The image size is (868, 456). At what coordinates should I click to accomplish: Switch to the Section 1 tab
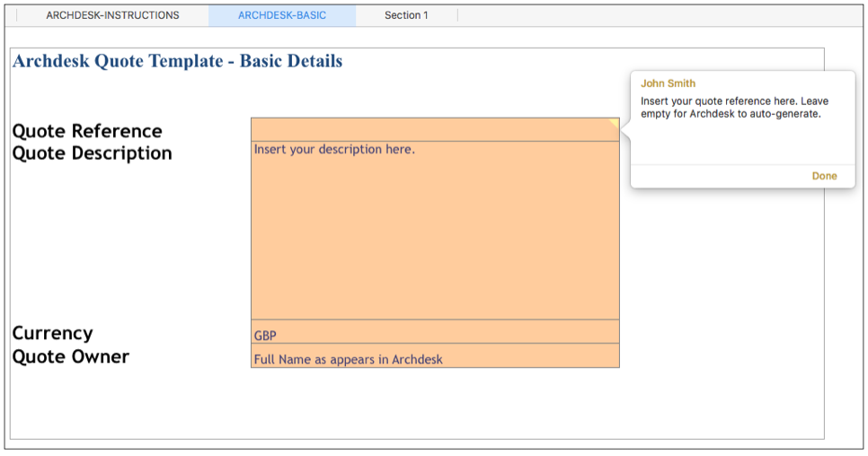click(x=406, y=15)
